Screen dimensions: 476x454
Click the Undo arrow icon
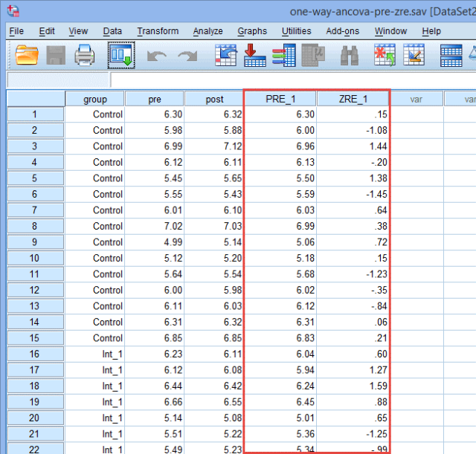click(156, 56)
